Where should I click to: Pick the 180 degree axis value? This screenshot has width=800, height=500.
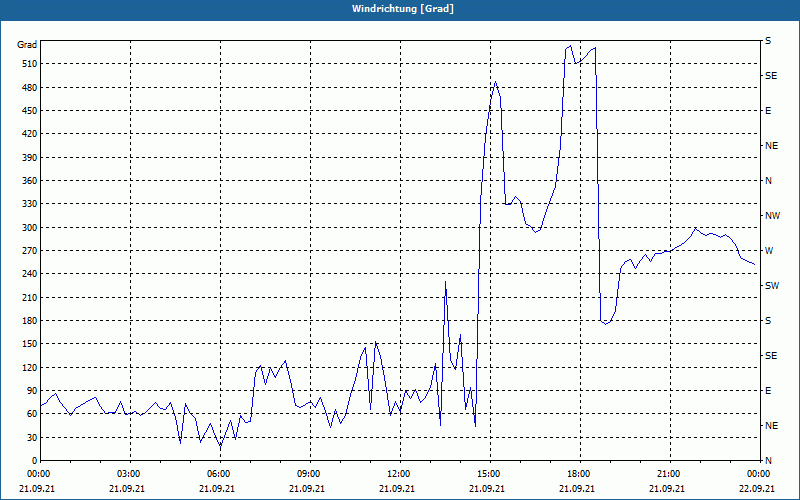[x=30, y=321]
